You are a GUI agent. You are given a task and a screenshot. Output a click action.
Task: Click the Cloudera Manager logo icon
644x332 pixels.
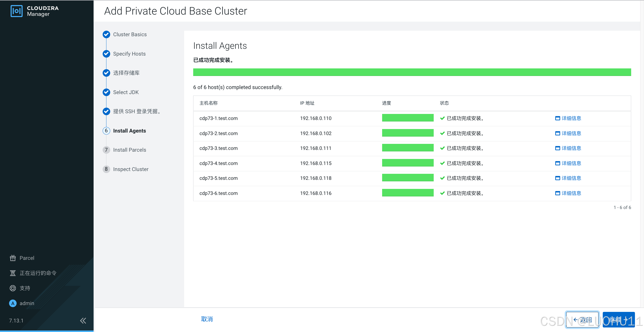(16, 11)
